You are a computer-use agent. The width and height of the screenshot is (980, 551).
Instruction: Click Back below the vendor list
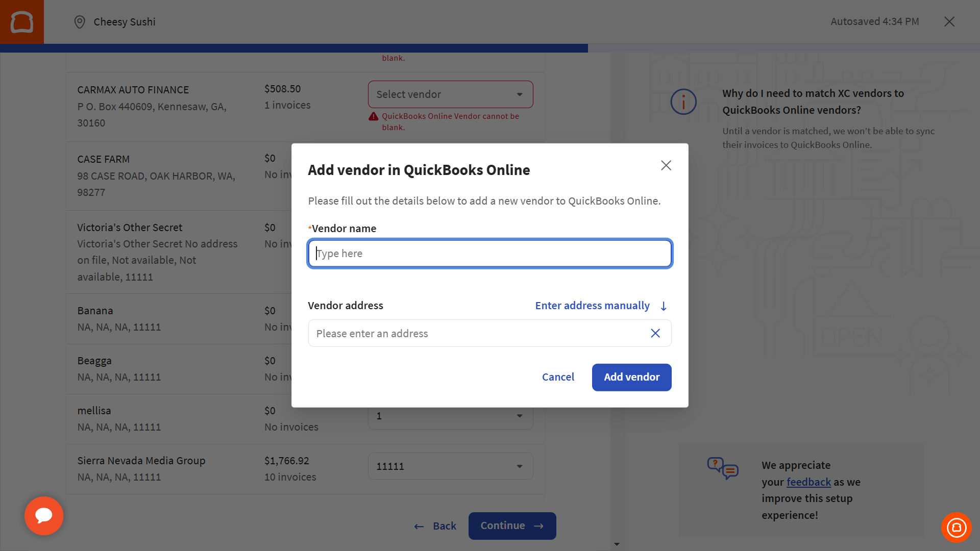click(444, 525)
